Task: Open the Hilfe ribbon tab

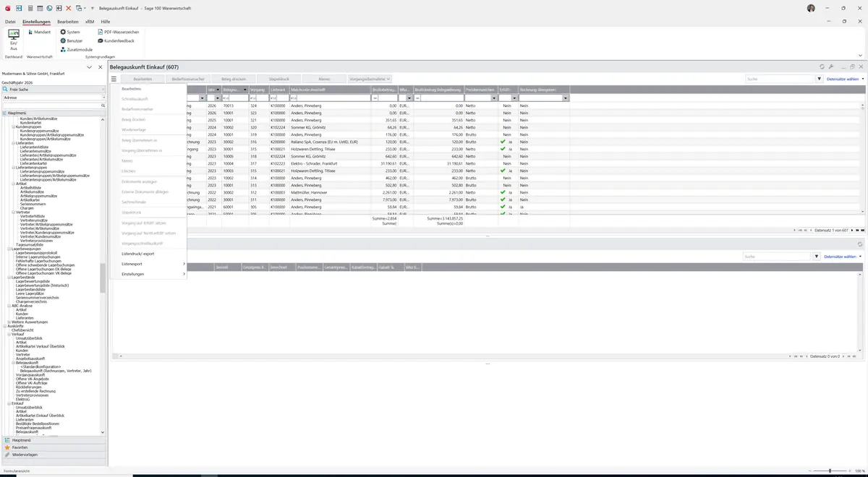Action: click(x=106, y=22)
